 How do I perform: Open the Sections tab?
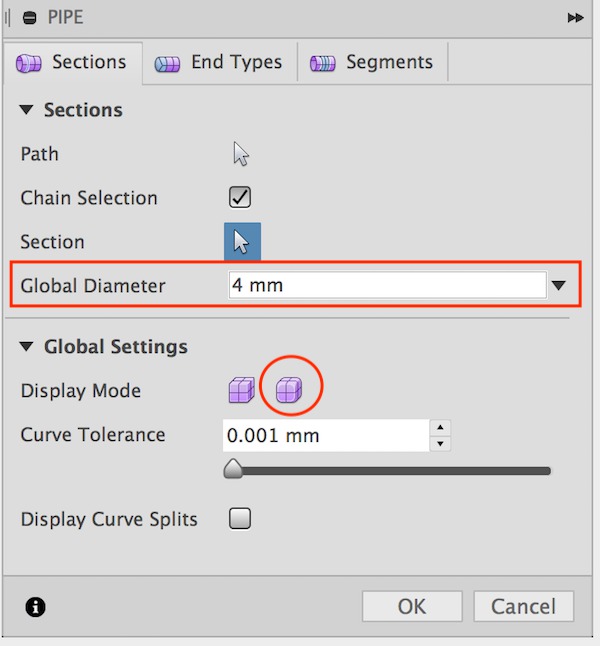(73, 63)
